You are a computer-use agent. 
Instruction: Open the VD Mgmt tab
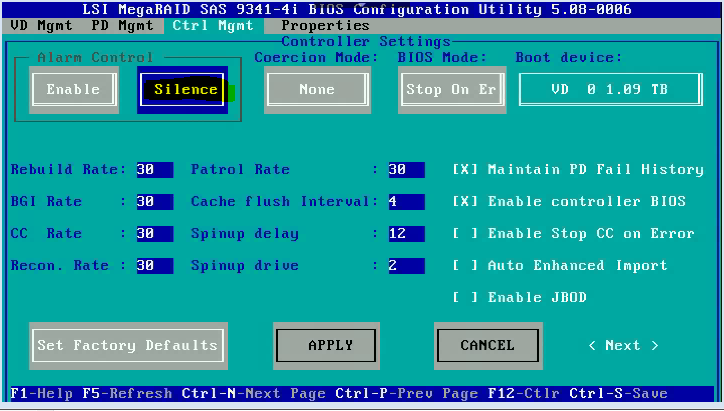pyautogui.click(x=41, y=25)
